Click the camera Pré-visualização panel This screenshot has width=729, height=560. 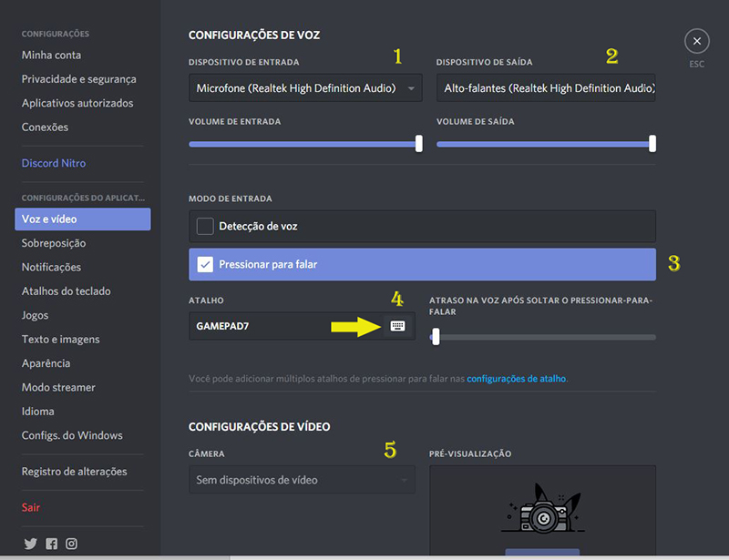[x=542, y=510]
